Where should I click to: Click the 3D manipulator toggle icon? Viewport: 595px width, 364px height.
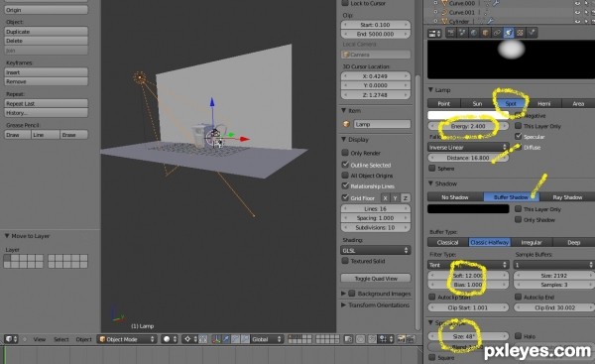point(216,339)
